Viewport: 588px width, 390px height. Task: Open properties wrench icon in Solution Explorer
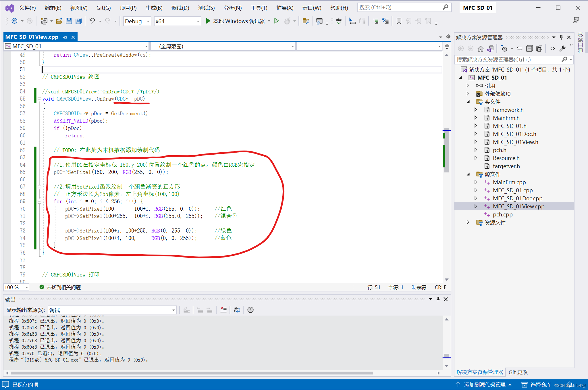click(562, 49)
